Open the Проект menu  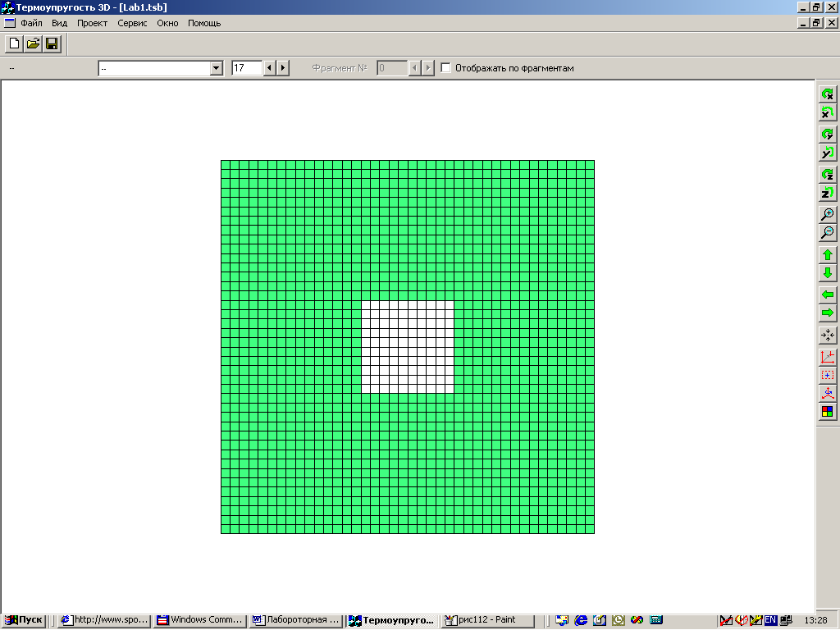[x=92, y=23]
